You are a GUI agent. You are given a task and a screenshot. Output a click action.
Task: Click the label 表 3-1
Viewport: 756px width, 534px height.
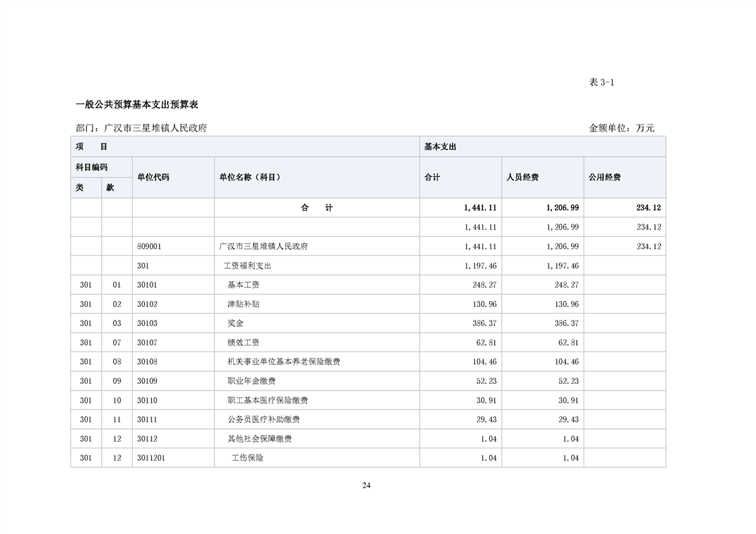[601, 82]
